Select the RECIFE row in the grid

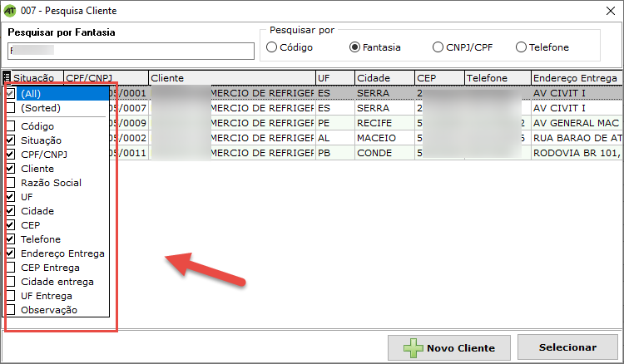(384, 123)
